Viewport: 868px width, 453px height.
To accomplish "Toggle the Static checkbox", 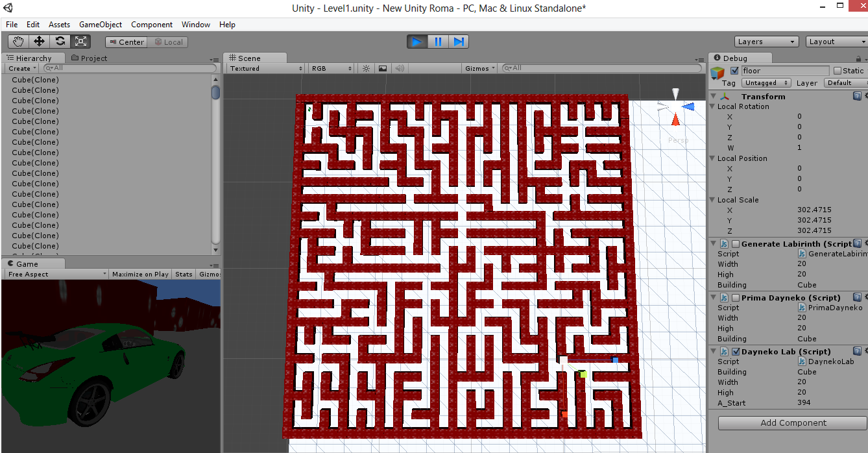I will tap(838, 71).
